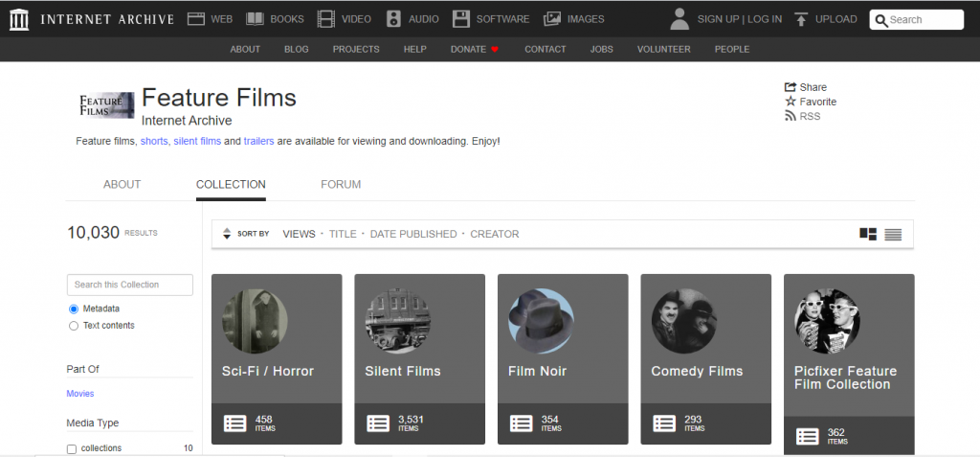Open About in the top navigation
980x457 pixels.
[x=245, y=50]
